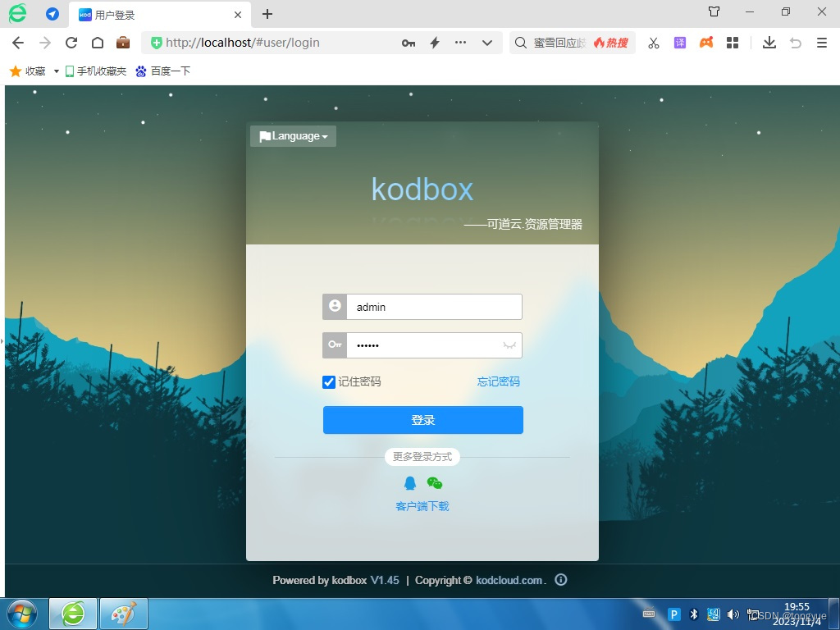840x630 pixels.
Task: Click the 收藏 star favorites button
Action: pos(27,71)
